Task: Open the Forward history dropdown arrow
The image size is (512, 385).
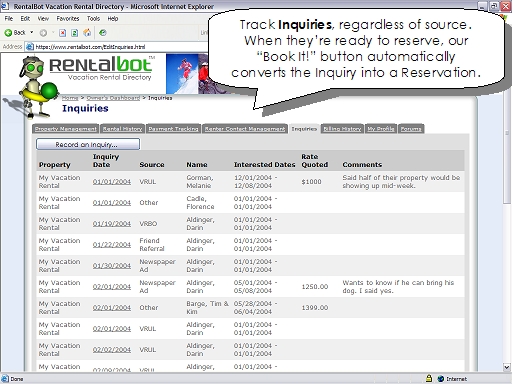Action: 53,32
